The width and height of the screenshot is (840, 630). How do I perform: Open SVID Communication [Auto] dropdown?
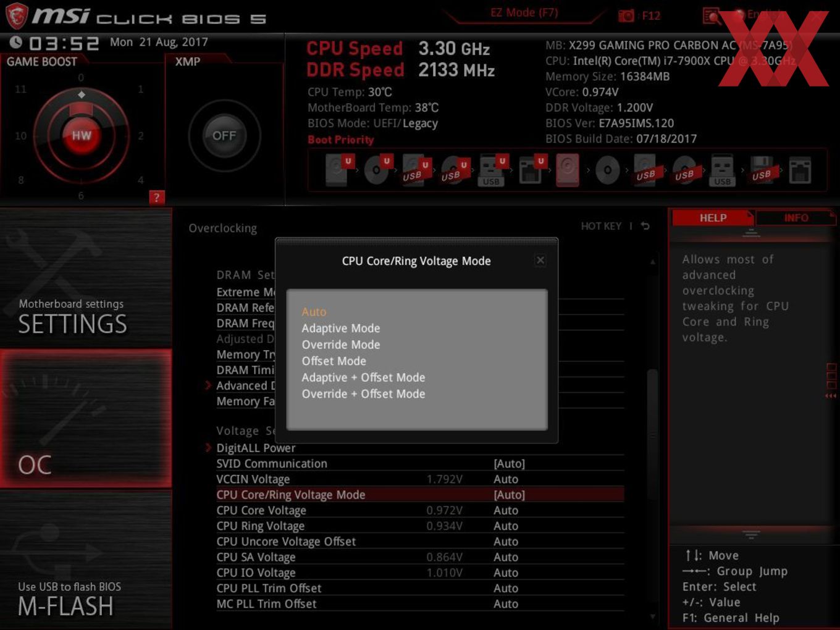[x=509, y=463]
